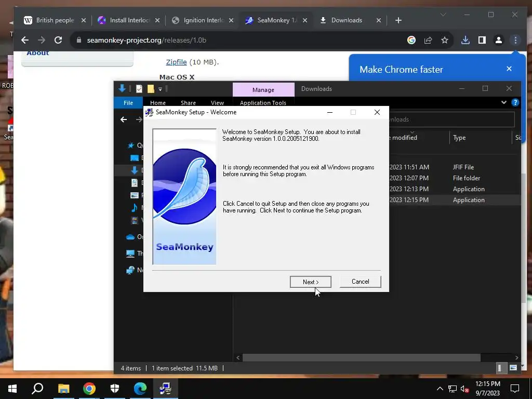This screenshot has width=532, height=399.
Task: Open Chrome downloads tray icon
Action: click(x=465, y=40)
